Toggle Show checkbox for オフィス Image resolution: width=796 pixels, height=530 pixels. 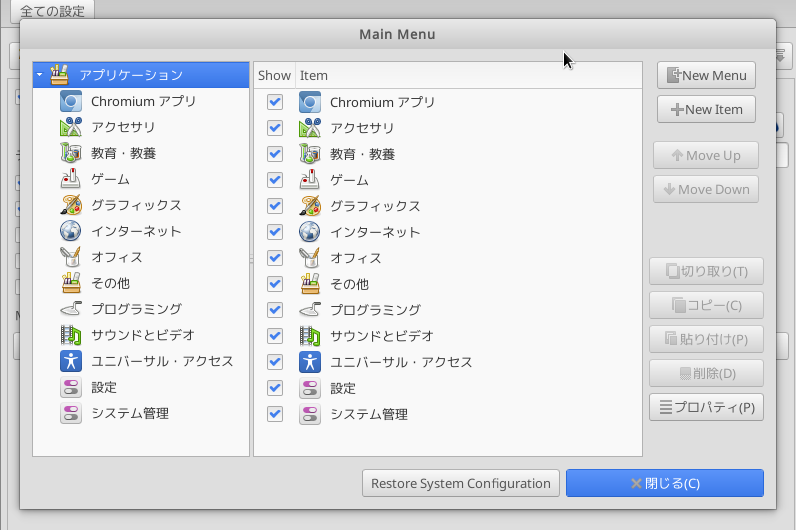(275, 258)
